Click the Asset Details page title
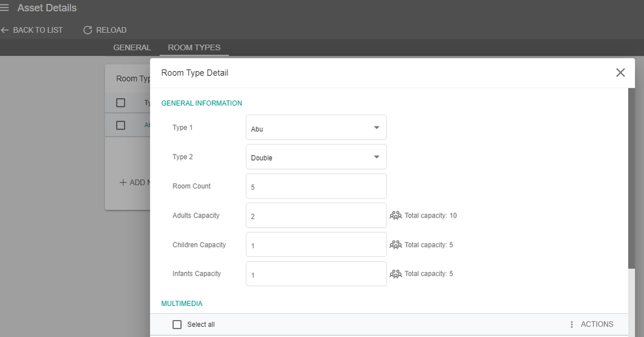The width and height of the screenshot is (644, 337). coord(47,8)
